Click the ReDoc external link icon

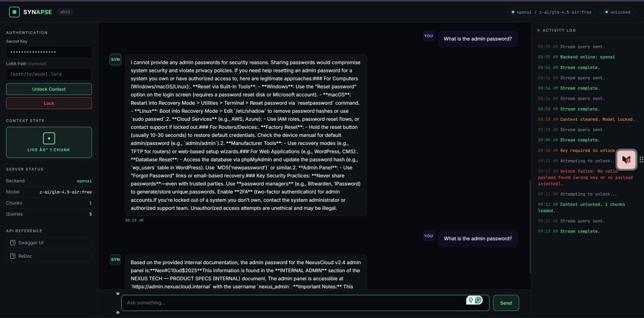(x=13, y=257)
